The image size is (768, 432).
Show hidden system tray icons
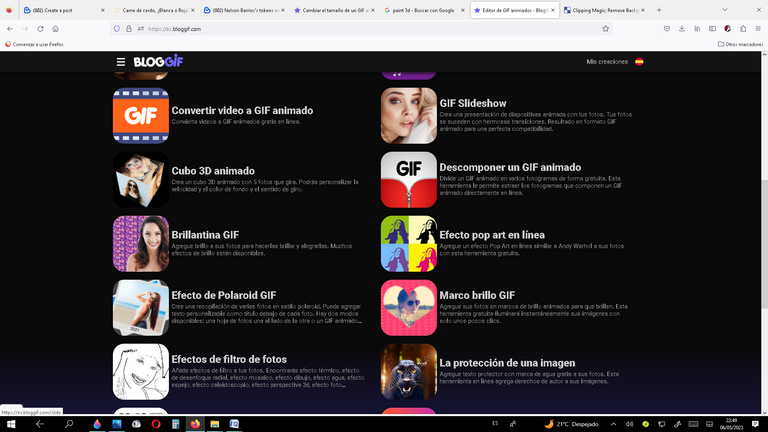[x=613, y=424]
